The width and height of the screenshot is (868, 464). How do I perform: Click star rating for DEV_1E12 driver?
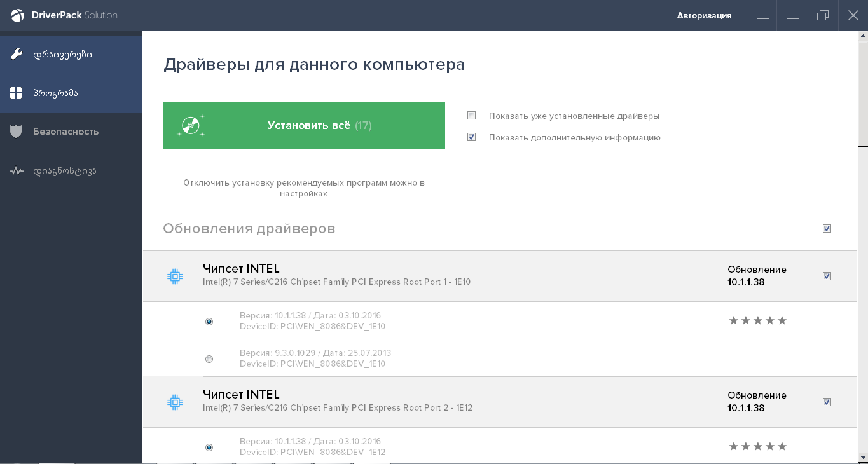[757, 446]
